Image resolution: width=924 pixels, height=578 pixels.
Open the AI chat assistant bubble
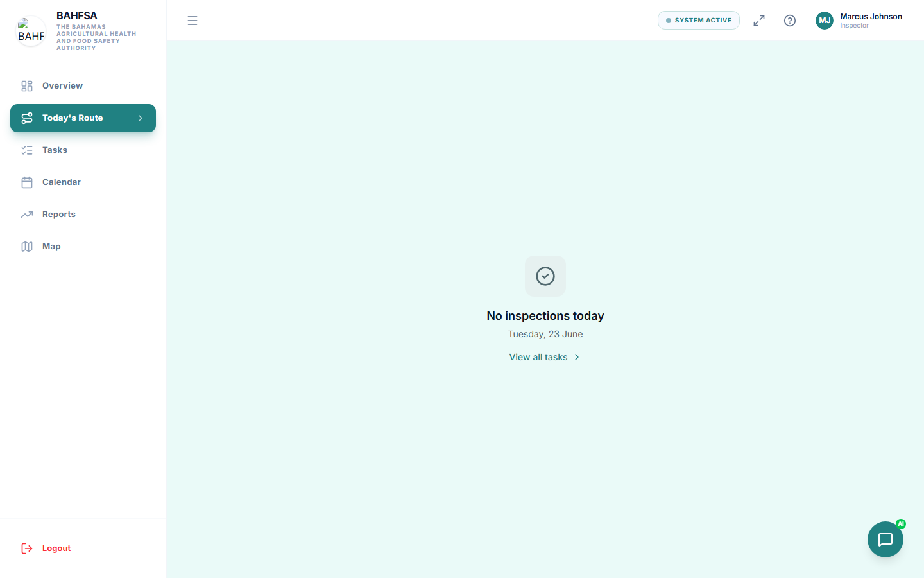click(885, 539)
